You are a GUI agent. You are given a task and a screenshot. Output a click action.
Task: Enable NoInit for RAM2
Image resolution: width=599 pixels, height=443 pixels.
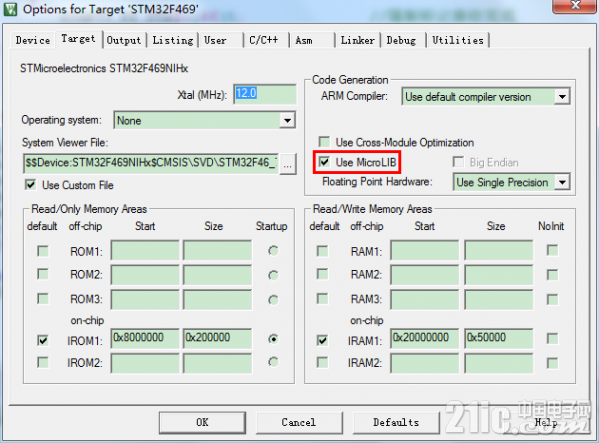click(552, 275)
